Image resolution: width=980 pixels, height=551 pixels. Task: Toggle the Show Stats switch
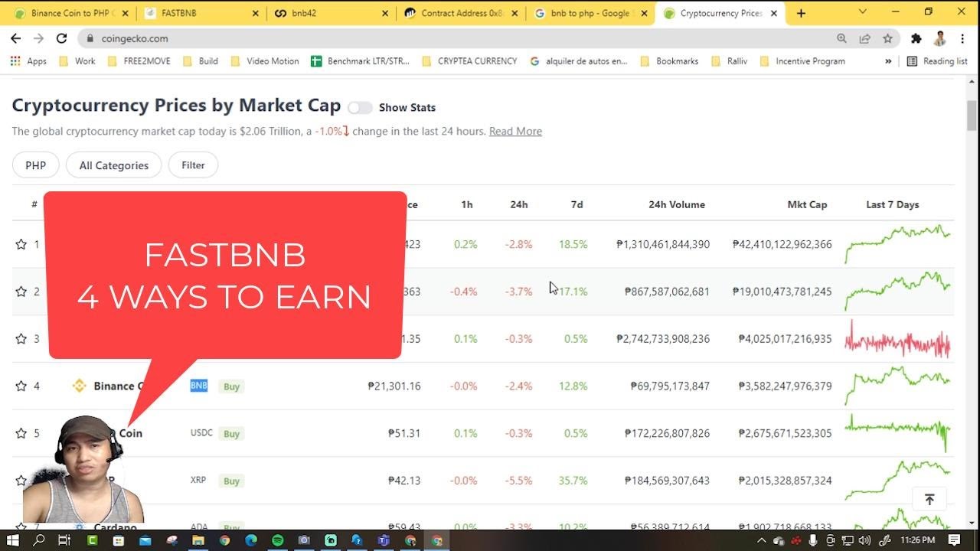pos(360,108)
